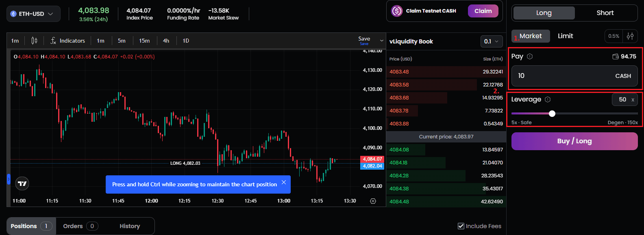The height and width of the screenshot is (235, 644).
Task: Open the chart Save dropdown arrow
Action: point(381,41)
